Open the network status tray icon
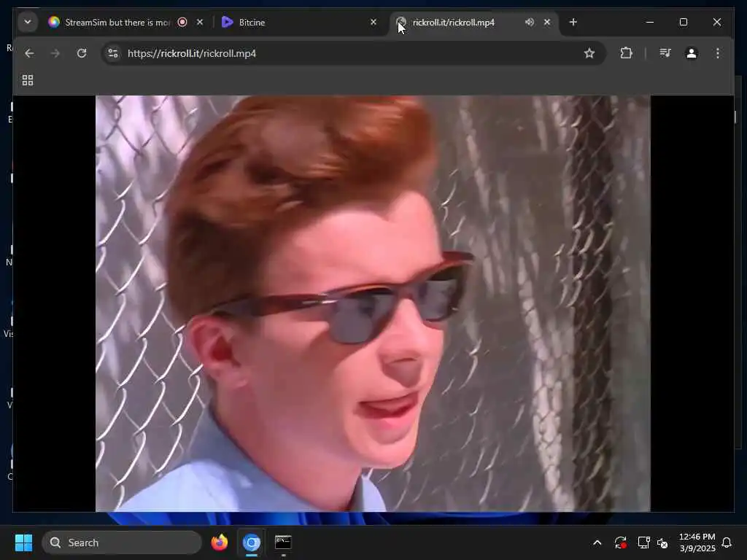Screen dimensions: 747x560 pyautogui.click(x=643, y=542)
